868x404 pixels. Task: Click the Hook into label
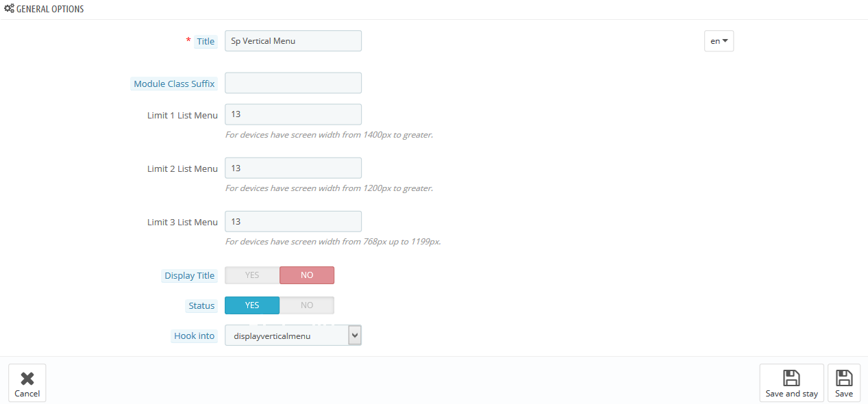coord(195,336)
